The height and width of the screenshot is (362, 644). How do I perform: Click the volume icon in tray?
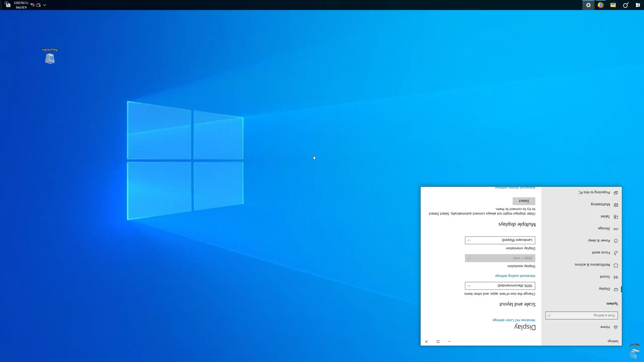[32, 5]
